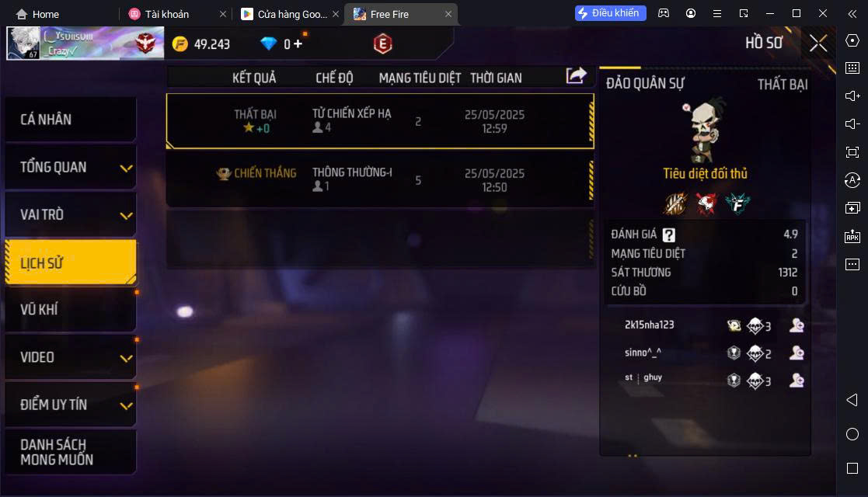Expand the Vai Trò chevron

[126, 215]
